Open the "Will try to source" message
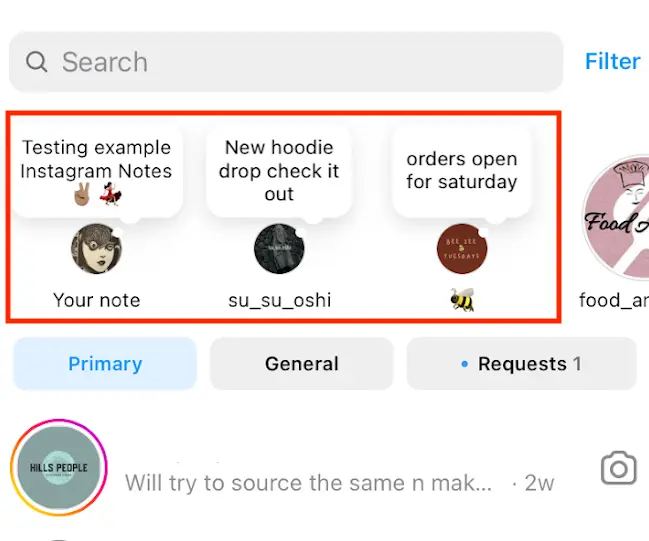The image size is (649, 541). tap(308, 483)
